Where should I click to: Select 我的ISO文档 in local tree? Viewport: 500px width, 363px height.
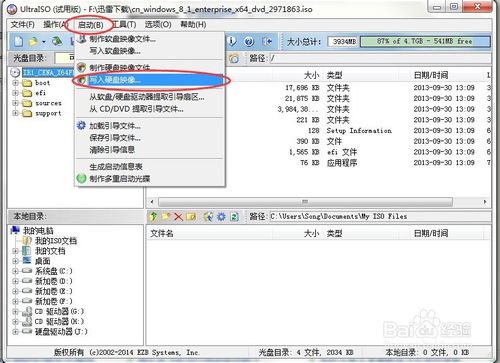pos(56,241)
